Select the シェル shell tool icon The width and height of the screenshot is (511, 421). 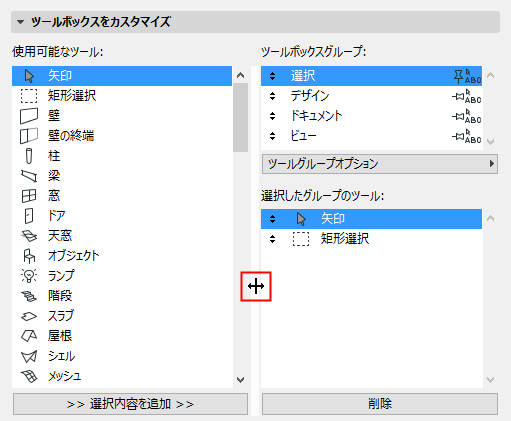pyautogui.click(x=29, y=356)
